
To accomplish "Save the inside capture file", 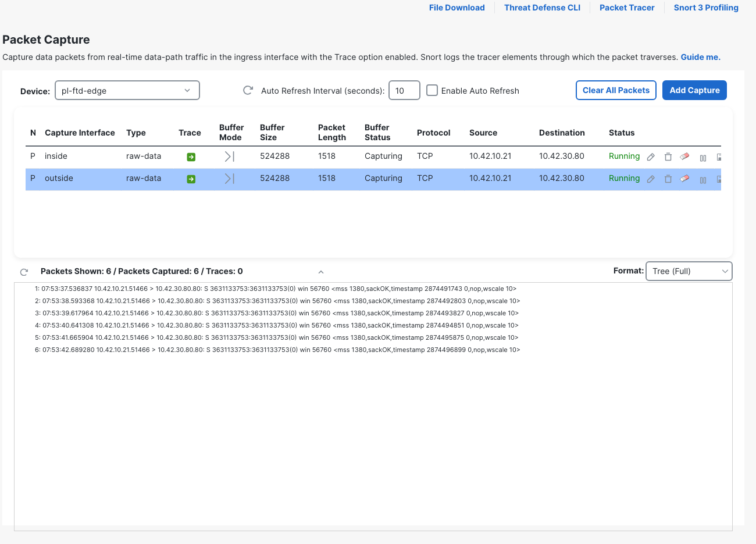I will coord(719,157).
